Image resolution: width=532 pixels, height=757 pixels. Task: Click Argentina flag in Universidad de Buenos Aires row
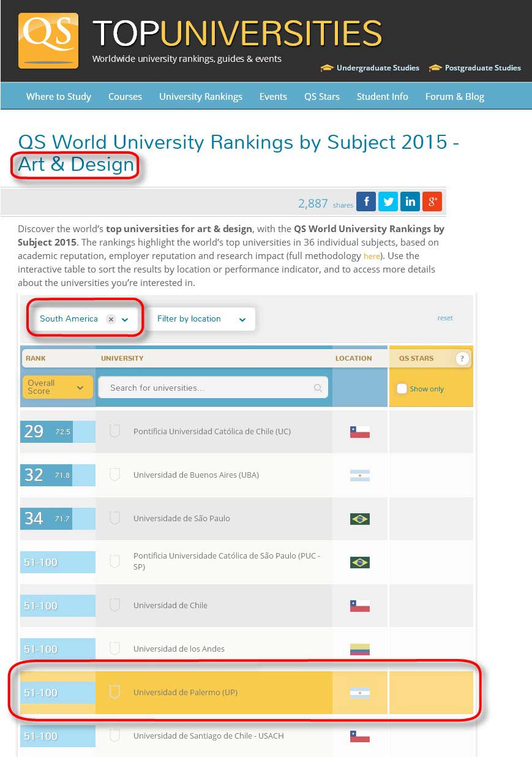pyautogui.click(x=360, y=475)
